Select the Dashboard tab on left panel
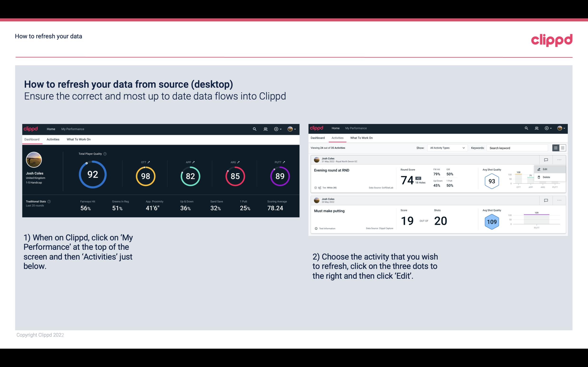The height and width of the screenshot is (367, 588). pyautogui.click(x=32, y=139)
